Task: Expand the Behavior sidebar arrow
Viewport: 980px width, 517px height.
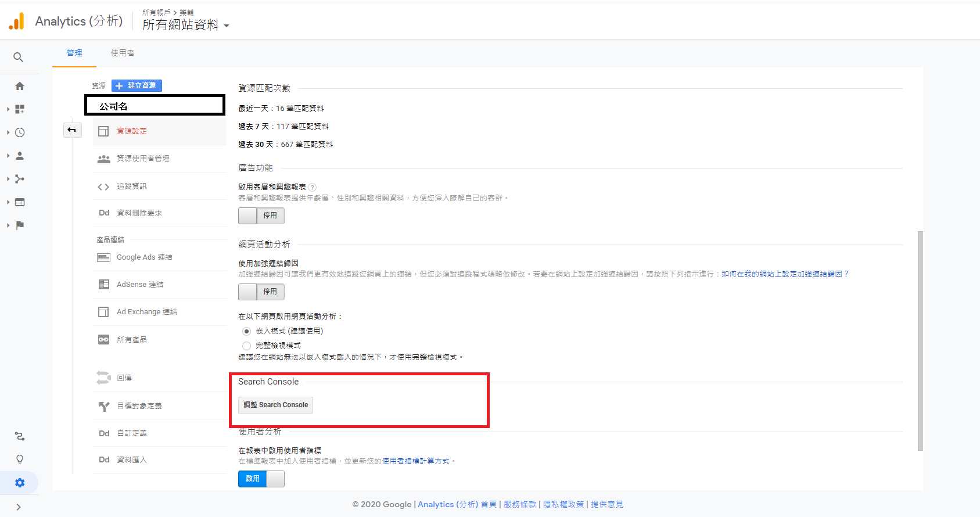Action: [8, 202]
